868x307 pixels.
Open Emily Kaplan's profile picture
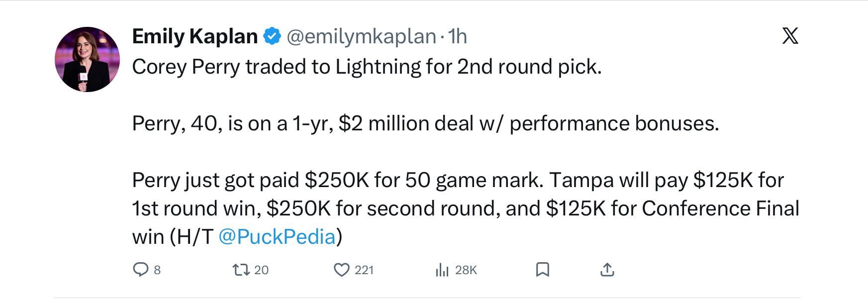87,59
